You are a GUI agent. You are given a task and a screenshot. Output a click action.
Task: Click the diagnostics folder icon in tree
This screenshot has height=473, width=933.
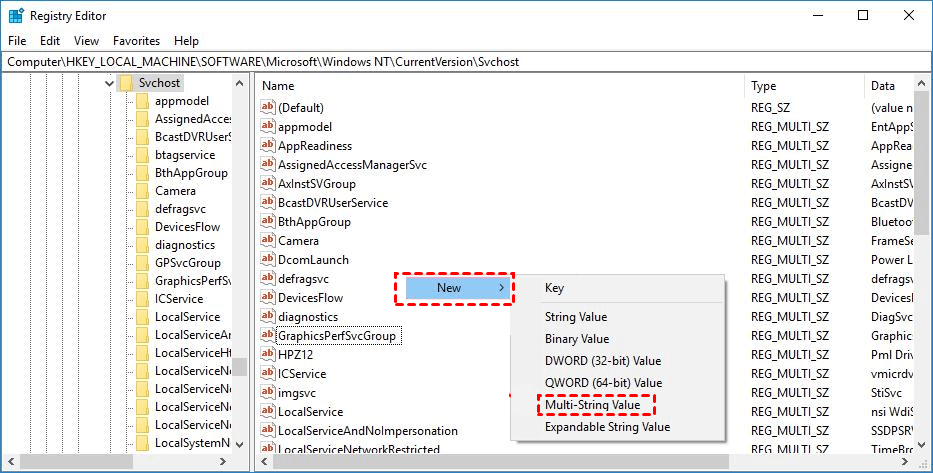coord(142,245)
